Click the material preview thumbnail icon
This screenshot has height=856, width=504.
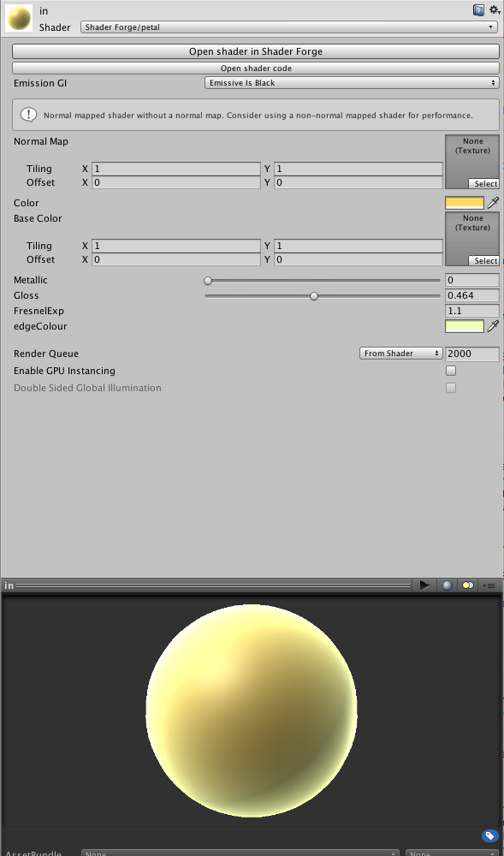(19, 18)
